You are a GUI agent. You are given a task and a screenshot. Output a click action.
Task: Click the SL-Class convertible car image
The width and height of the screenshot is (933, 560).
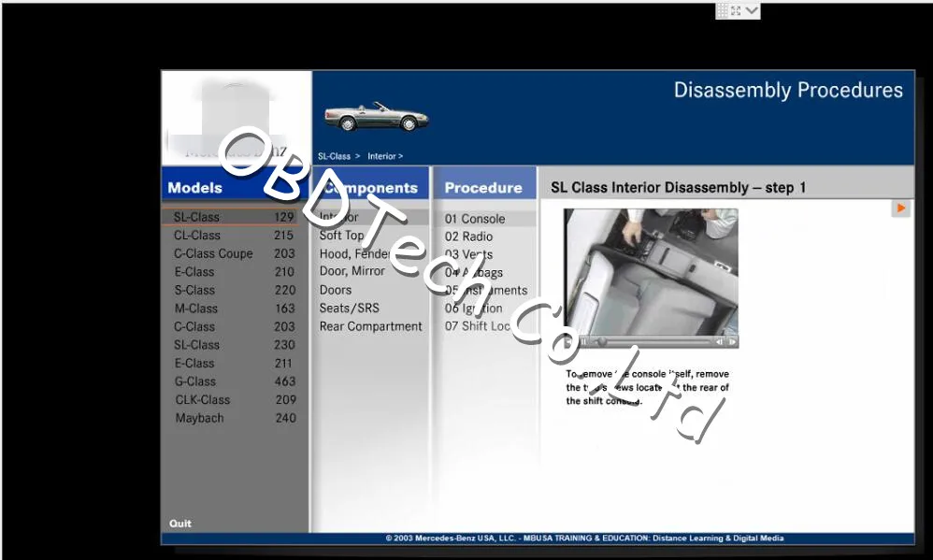coord(376,115)
